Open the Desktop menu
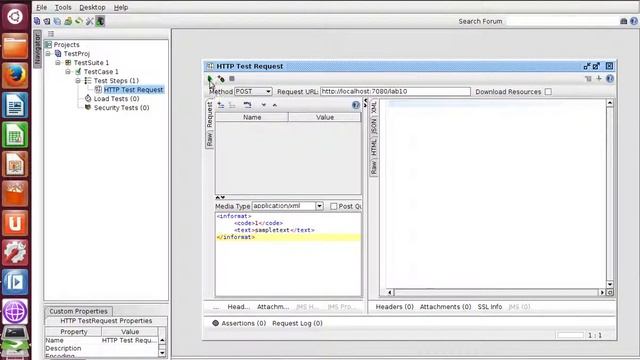Screen dimensions: 640x360 [x=92, y=7]
